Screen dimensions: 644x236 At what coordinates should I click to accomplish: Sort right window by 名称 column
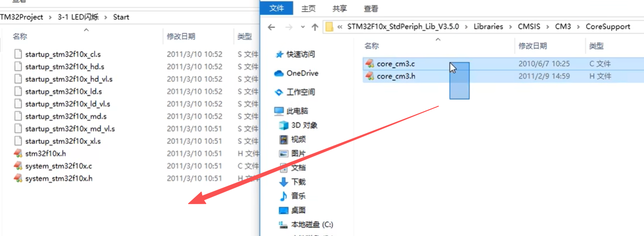click(x=372, y=46)
